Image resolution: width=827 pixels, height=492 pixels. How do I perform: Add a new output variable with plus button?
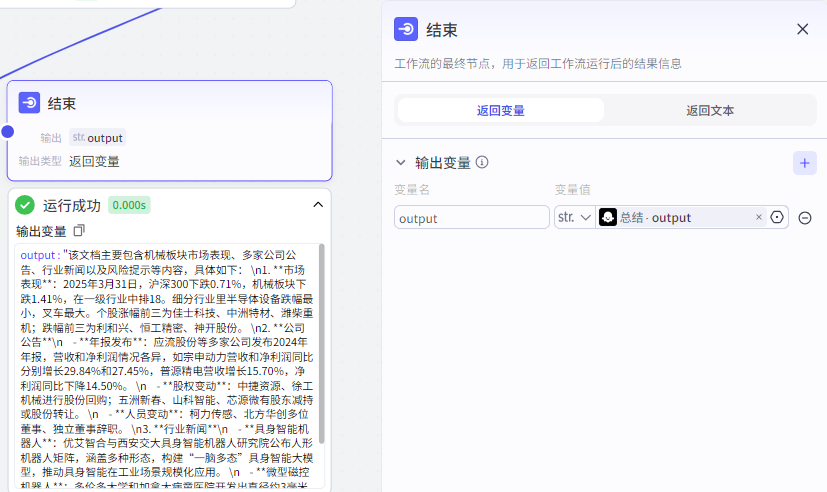[x=804, y=163]
